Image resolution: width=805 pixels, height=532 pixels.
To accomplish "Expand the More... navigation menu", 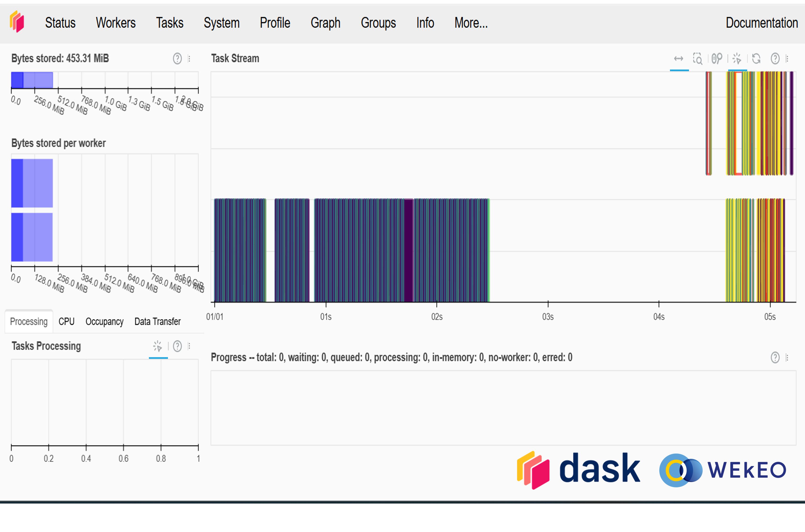I will click(x=471, y=23).
